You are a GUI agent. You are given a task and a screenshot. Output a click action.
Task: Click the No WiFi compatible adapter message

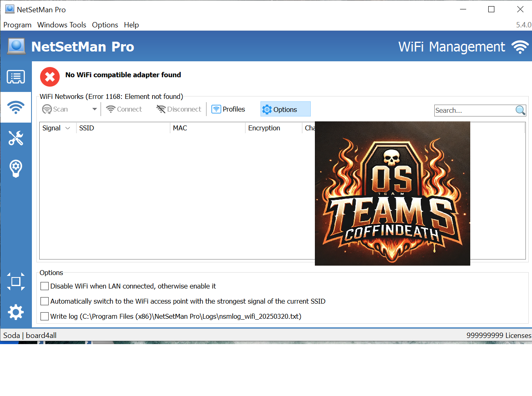point(123,75)
